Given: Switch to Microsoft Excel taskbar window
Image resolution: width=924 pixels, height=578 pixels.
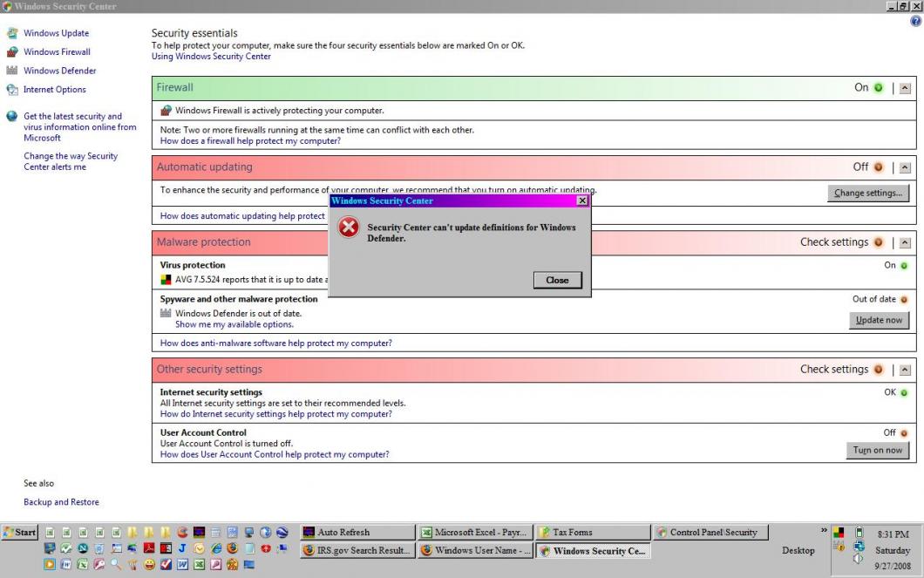Looking at the screenshot, I should (476, 532).
